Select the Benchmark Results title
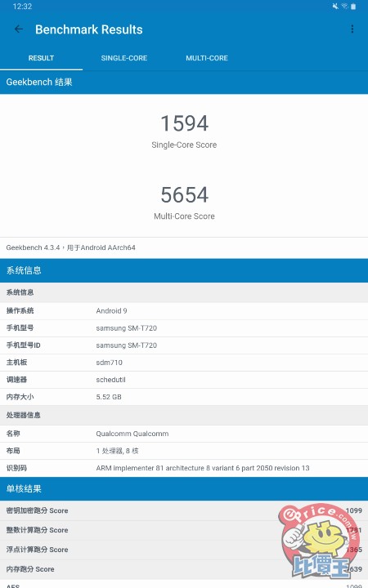Screen dimensions: 368x588 point(89,29)
